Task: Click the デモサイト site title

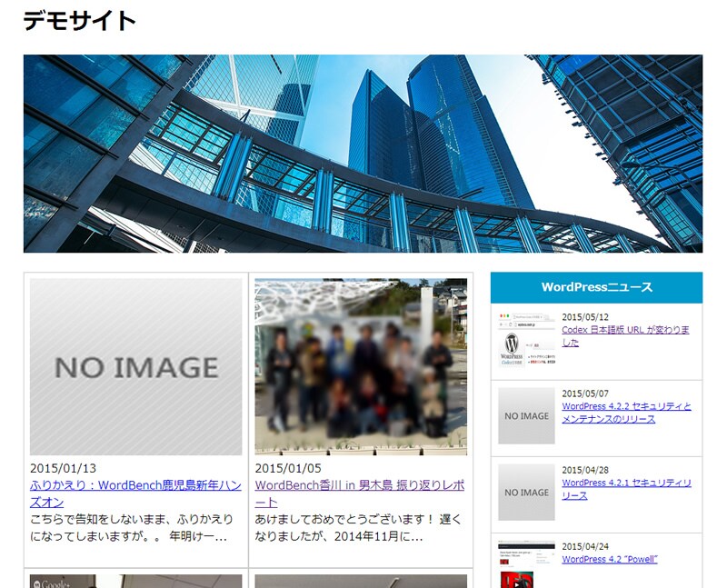Action: pos(79,21)
